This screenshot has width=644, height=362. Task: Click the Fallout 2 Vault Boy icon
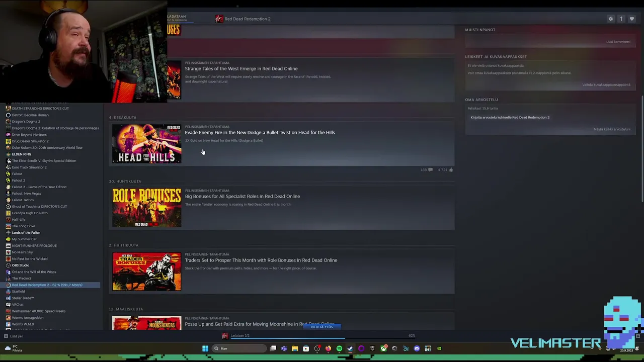(8, 180)
